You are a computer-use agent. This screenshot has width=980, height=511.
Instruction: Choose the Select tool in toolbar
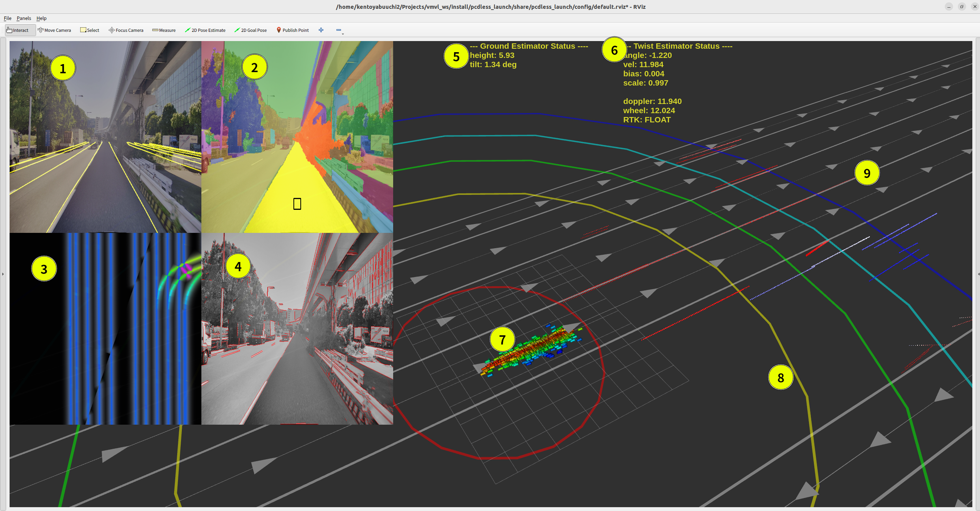(x=90, y=30)
